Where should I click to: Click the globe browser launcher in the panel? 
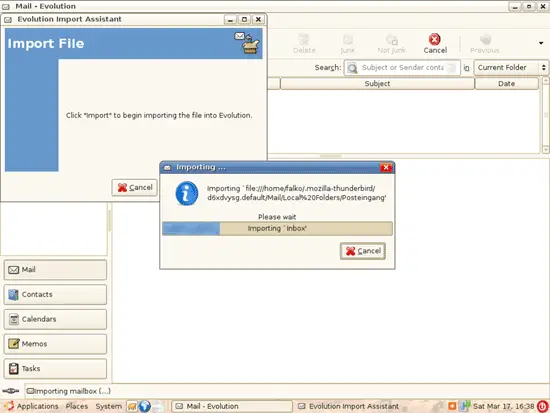click(x=145, y=406)
